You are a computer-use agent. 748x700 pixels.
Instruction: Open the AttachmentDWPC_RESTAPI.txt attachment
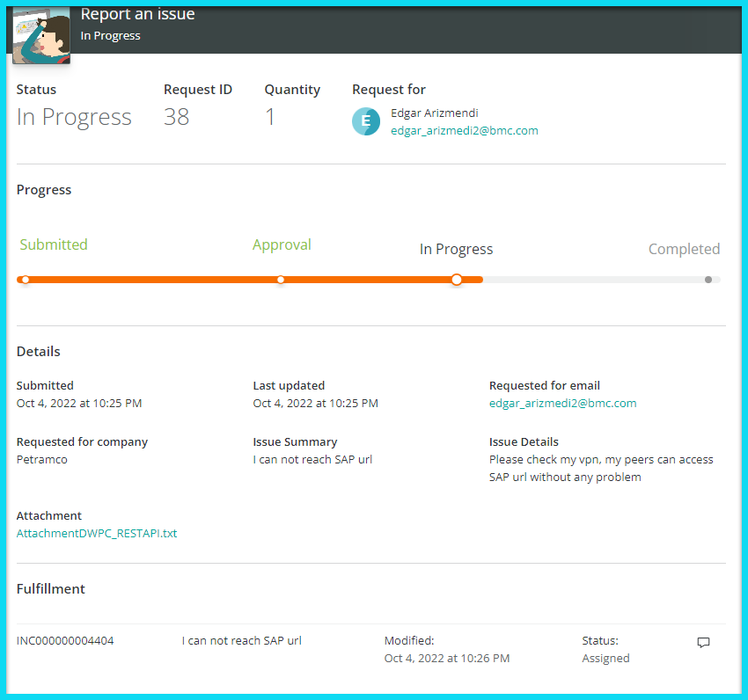(97, 533)
